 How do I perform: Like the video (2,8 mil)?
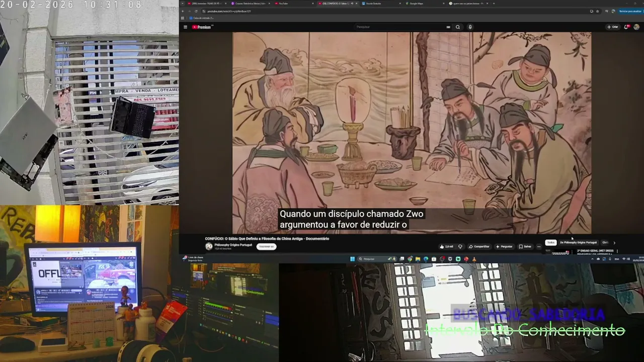tap(447, 247)
